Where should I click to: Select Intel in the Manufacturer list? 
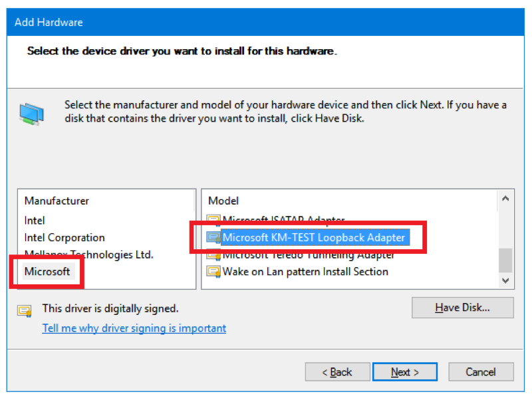tap(35, 220)
